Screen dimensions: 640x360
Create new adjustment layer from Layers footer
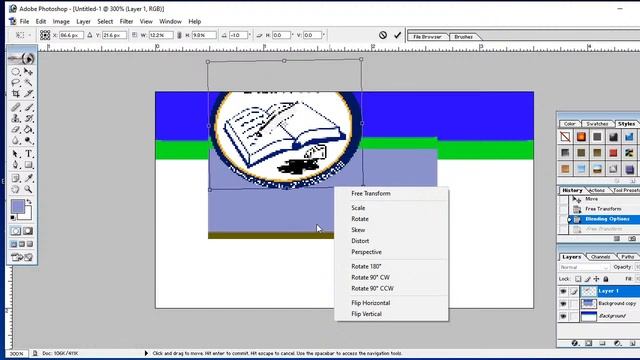pyautogui.click(x=617, y=343)
